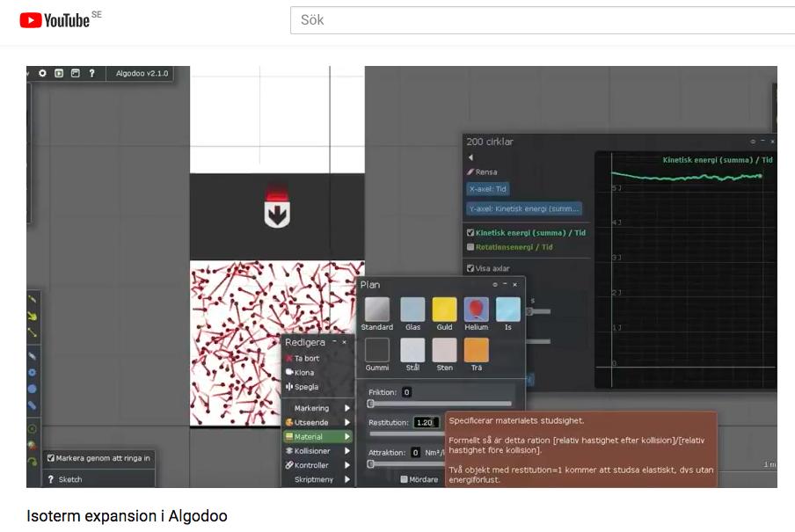Select the yellow hand drag tool
Image resolution: width=795 pixels, height=532 pixels.
pos(33,316)
